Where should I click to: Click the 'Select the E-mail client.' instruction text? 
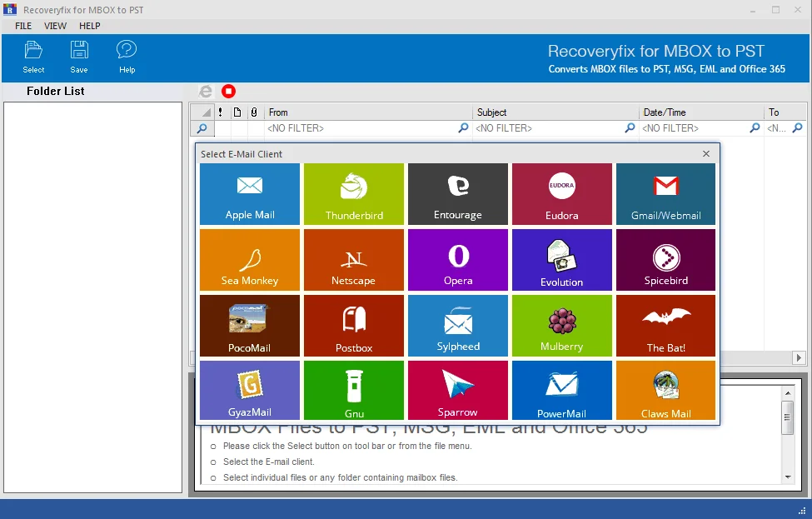(x=268, y=462)
